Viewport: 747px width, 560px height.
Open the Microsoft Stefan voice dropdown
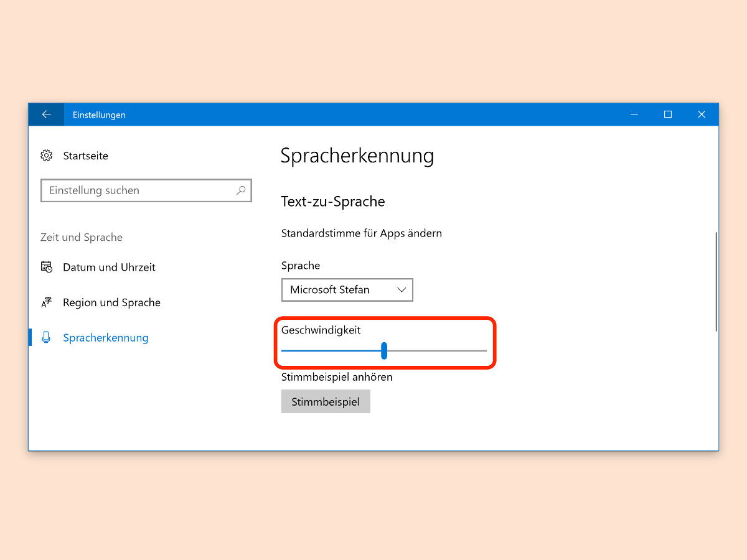tap(347, 289)
